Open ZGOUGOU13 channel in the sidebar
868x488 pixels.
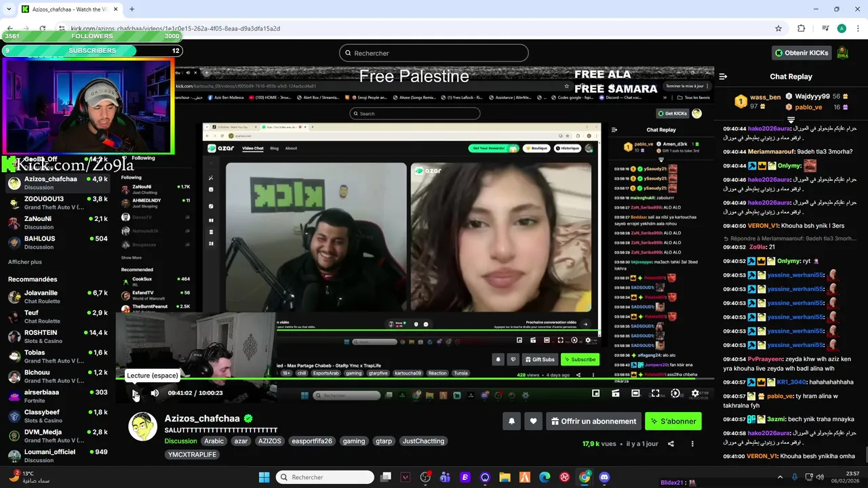[58, 203]
